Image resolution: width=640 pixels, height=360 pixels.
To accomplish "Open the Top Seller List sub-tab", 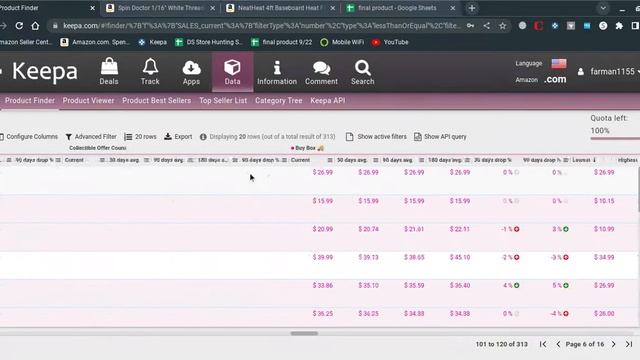I will coord(223,100).
